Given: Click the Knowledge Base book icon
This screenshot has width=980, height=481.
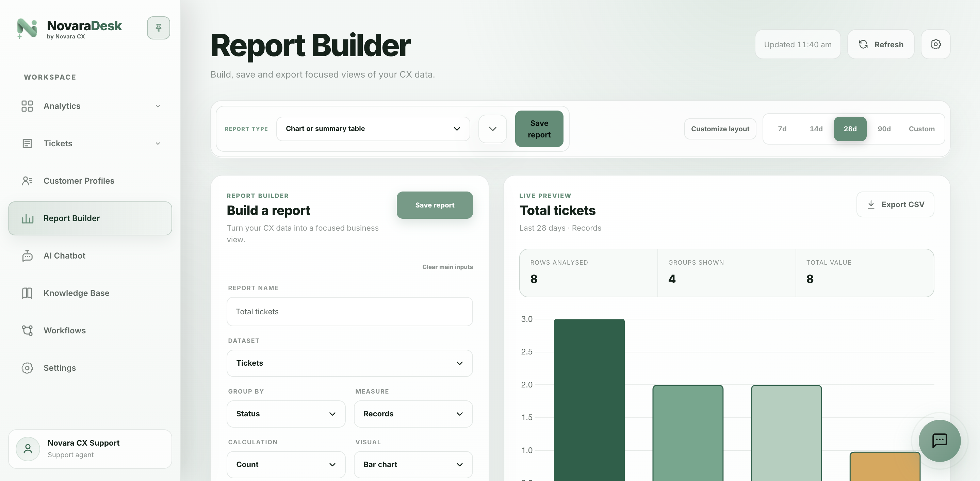Looking at the screenshot, I should pyautogui.click(x=27, y=293).
